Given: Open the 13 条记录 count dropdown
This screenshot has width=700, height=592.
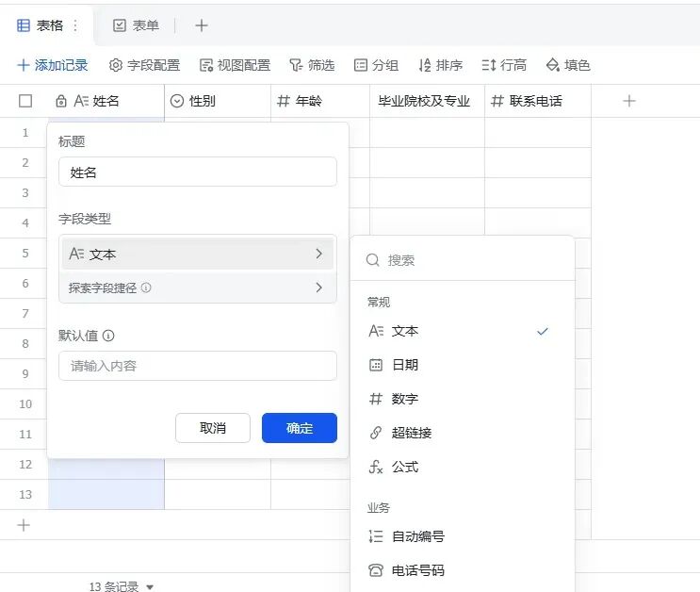Looking at the screenshot, I should click(121, 586).
